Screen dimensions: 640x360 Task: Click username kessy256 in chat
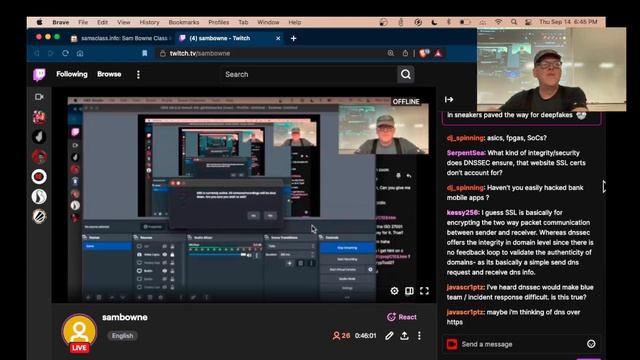point(462,212)
